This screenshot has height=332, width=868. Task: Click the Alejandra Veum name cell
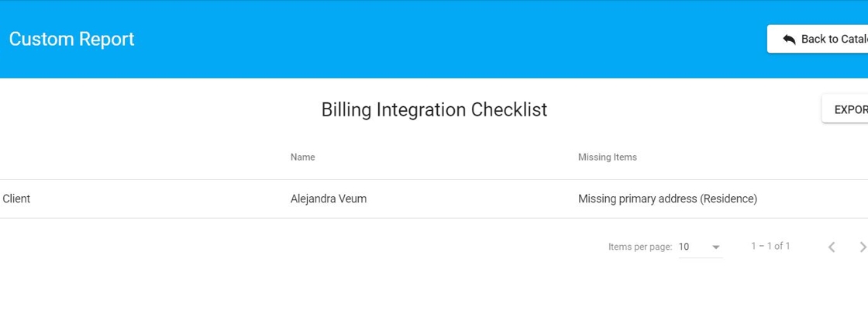pyautogui.click(x=328, y=199)
